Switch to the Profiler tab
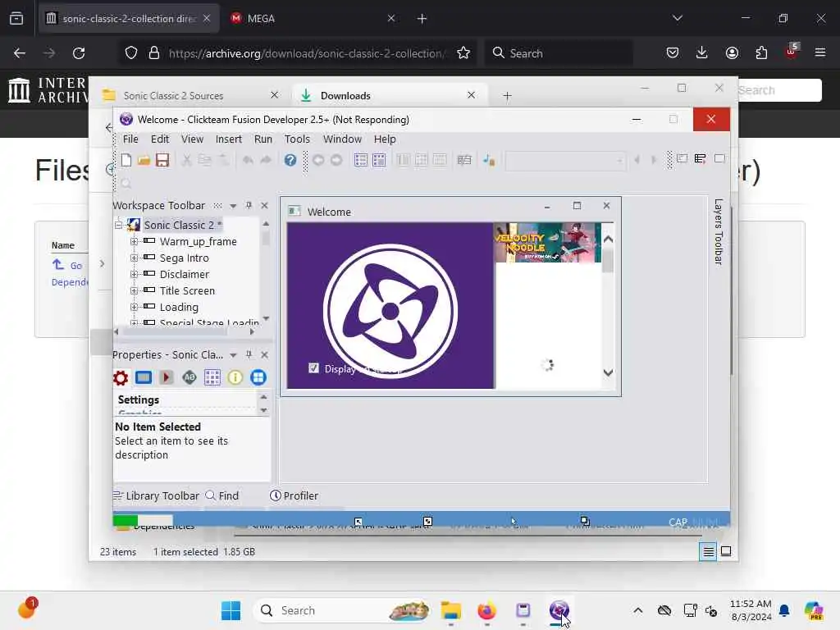This screenshot has width=840, height=630. tap(294, 495)
